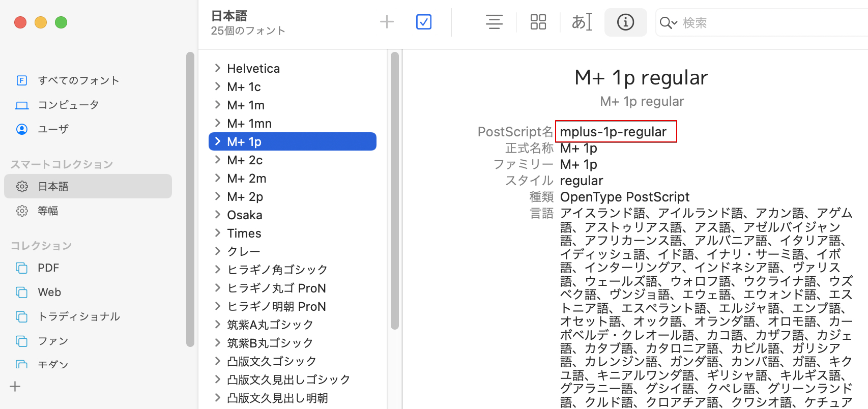Expand the Helvetica font family
The image size is (868, 409).
click(217, 68)
